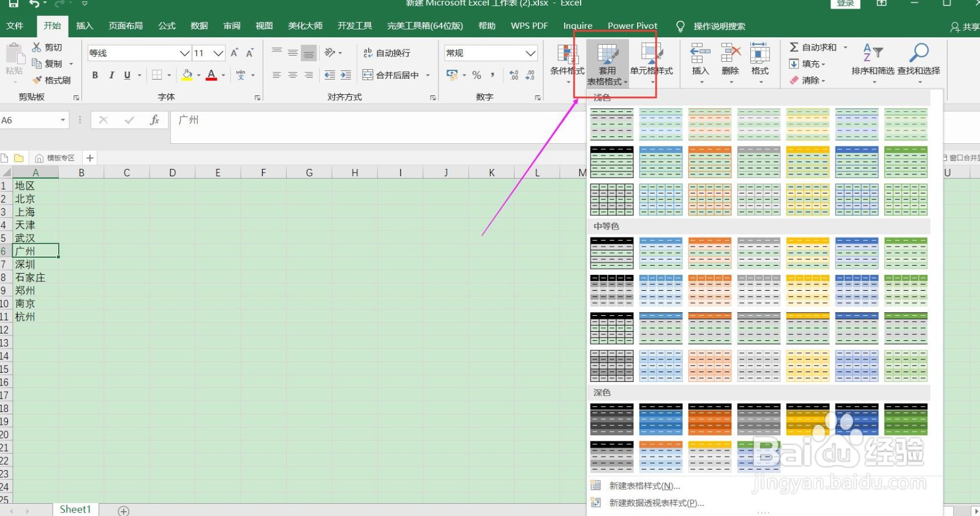This screenshot has width=980, height=516.
Task: Switch to 插入 ribbon tab
Action: pos(85,26)
